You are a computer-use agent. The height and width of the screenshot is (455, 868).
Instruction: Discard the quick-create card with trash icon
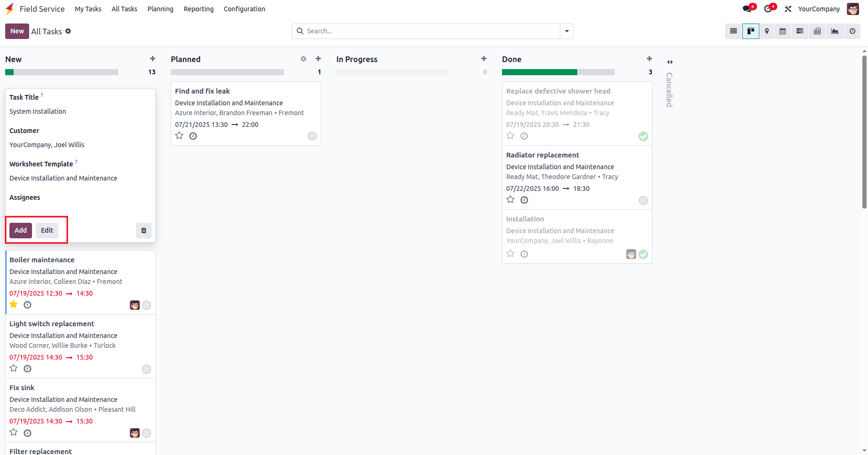tap(144, 230)
